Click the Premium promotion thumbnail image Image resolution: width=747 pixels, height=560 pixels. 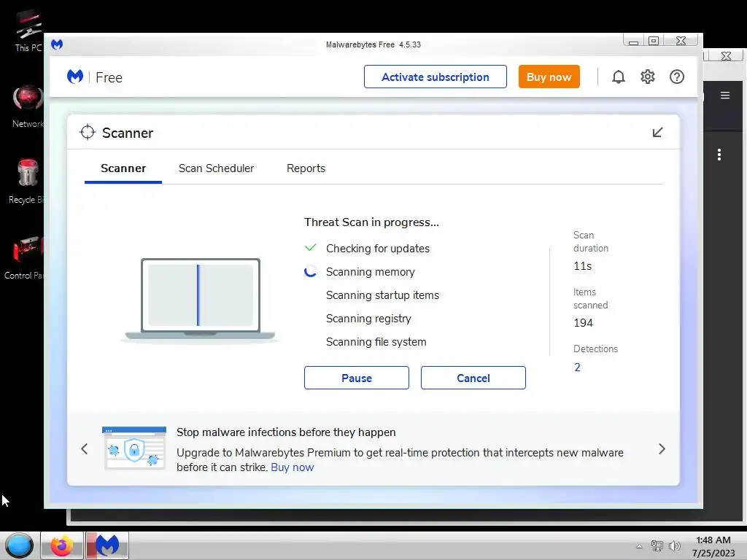click(134, 448)
